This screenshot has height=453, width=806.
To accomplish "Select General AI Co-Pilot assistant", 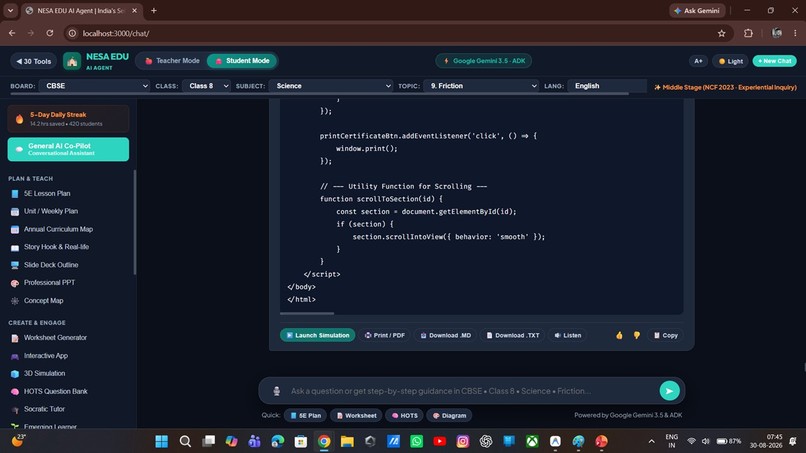I will [68, 149].
